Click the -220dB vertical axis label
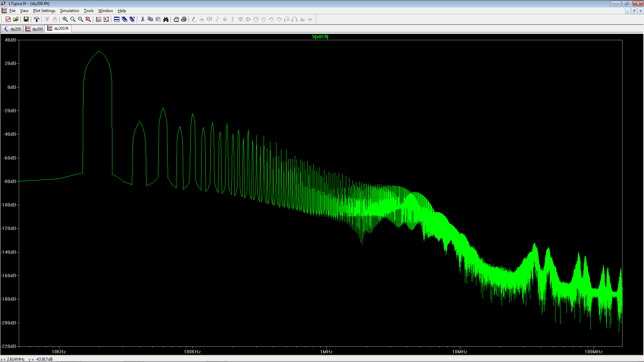Viewport: 644px width, 362px height. pyautogui.click(x=9, y=346)
